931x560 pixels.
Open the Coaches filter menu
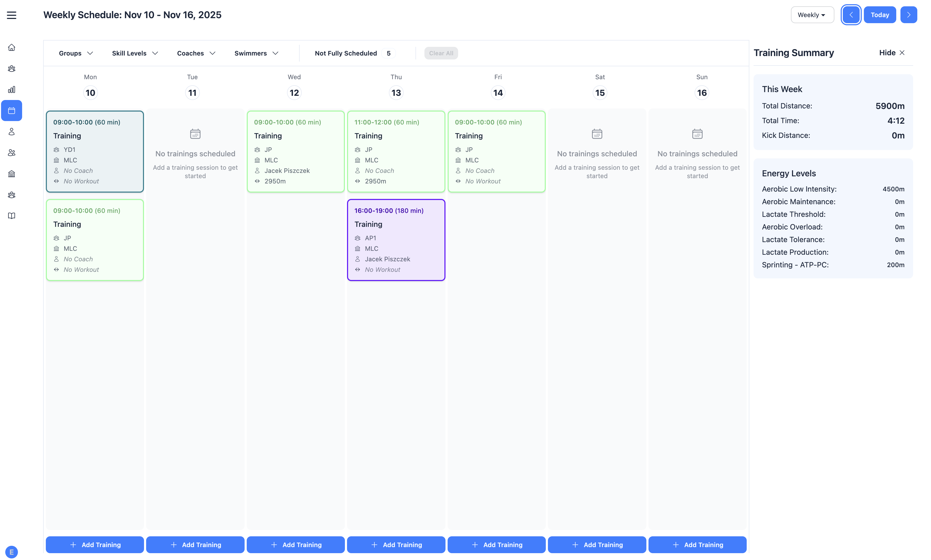tap(196, 53)
